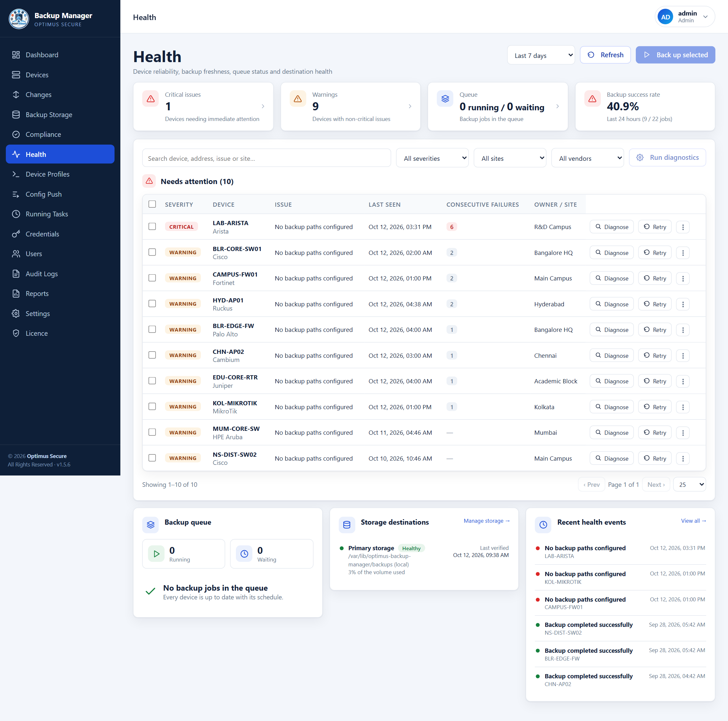Image resolution: width=728 pixels, height=721 pixels.
Task: Click the Changes arrows icon in sidebar
Action: click(16, 94)
